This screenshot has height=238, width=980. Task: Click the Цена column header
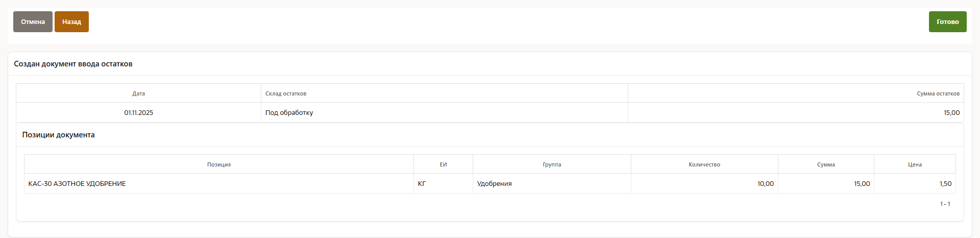click(915, 164)
